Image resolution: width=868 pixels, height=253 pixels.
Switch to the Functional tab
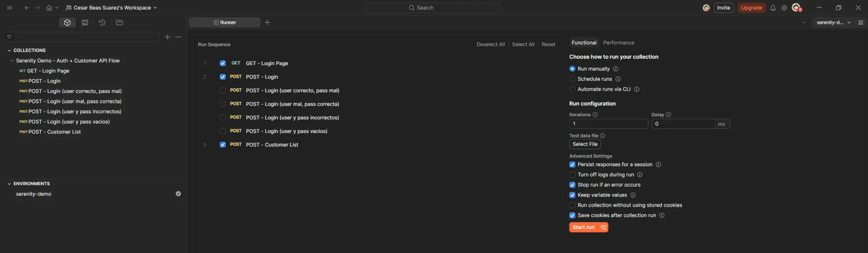click(584, 43)
